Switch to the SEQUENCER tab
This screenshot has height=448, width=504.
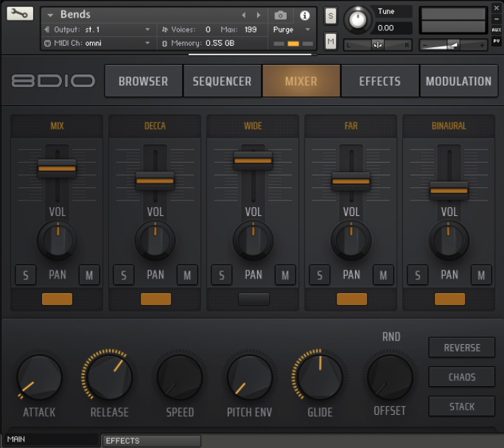tap(222, 81)
